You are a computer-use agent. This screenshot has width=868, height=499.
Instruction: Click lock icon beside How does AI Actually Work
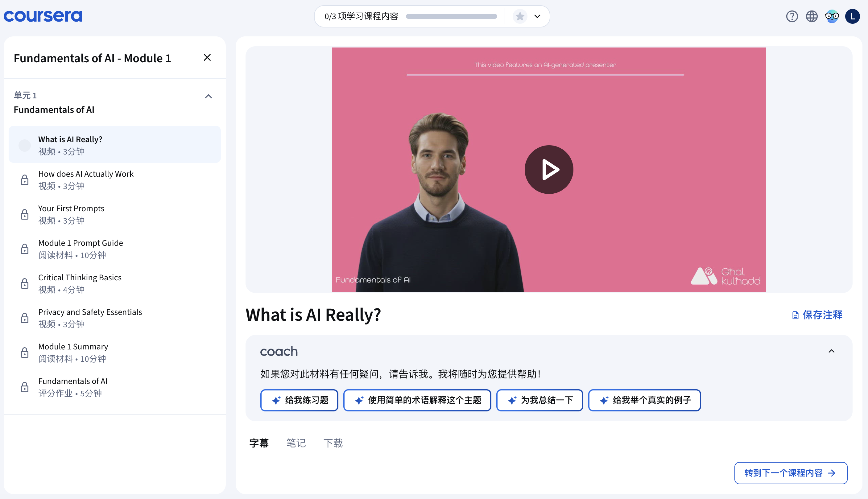[x=25, y=179]
